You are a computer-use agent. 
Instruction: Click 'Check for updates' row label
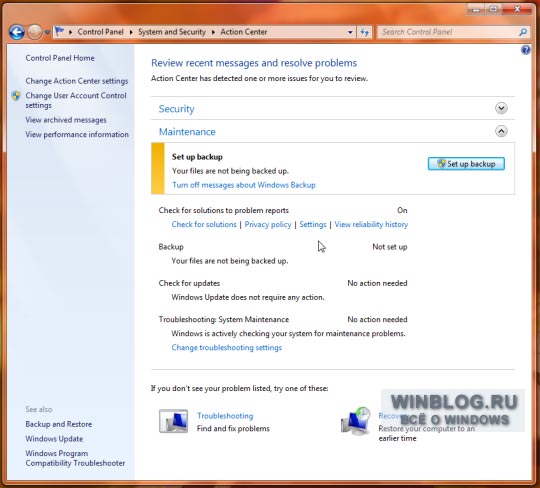tap(189, 283)
